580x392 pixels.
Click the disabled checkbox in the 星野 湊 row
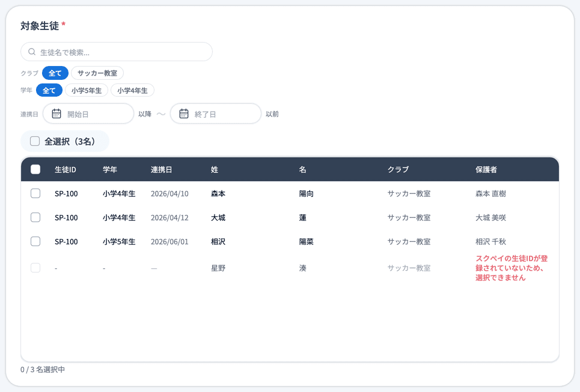[x=35, y=268]
